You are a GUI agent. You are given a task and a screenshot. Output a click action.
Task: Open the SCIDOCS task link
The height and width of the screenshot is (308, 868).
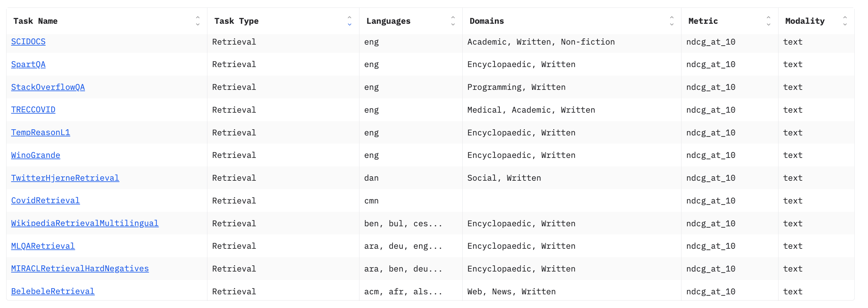(x=28, y=42)
